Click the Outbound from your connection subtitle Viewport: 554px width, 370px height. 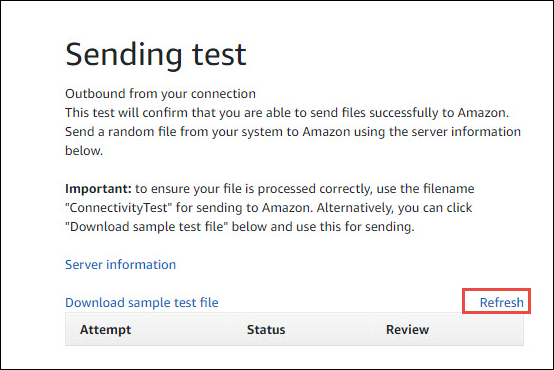(x=160, y=94)
